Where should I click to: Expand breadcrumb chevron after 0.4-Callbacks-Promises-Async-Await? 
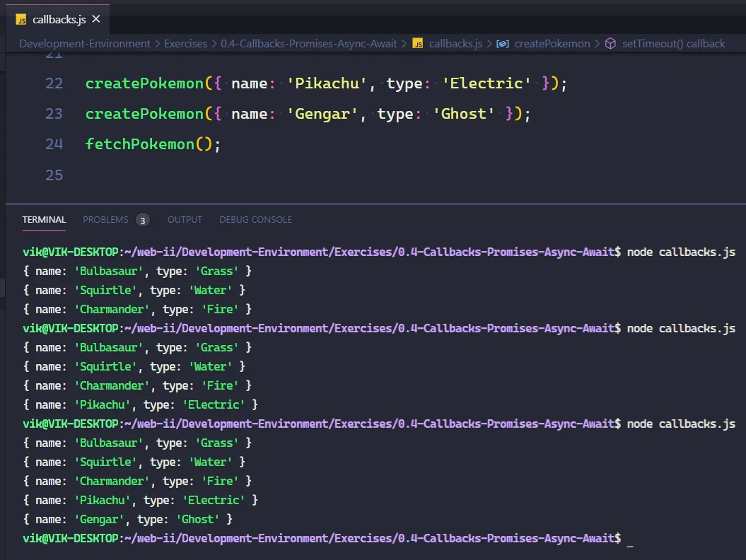pyautogui.click(x=404, y=44)
